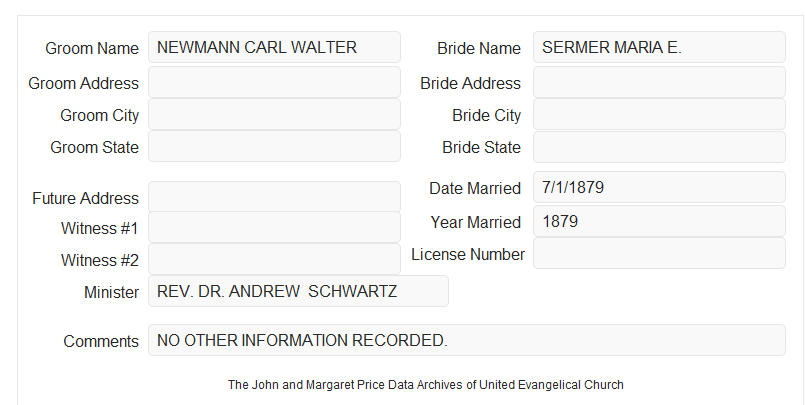Click the Date Married label
805x405 pixels.
475,188
